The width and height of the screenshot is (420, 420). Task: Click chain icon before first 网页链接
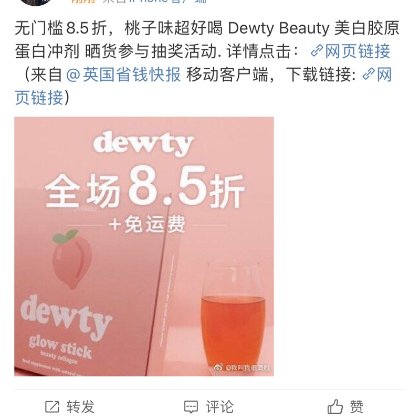[317, 51]
